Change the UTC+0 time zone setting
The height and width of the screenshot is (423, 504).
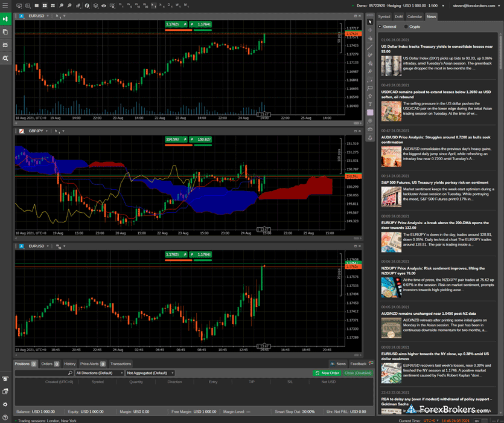click(431, 421)
